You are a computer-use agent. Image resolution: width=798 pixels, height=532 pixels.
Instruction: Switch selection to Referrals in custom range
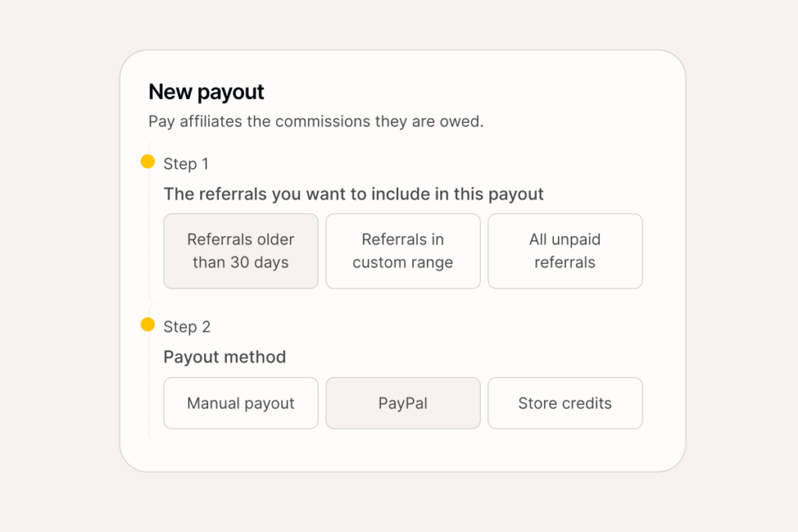point(403,251)
